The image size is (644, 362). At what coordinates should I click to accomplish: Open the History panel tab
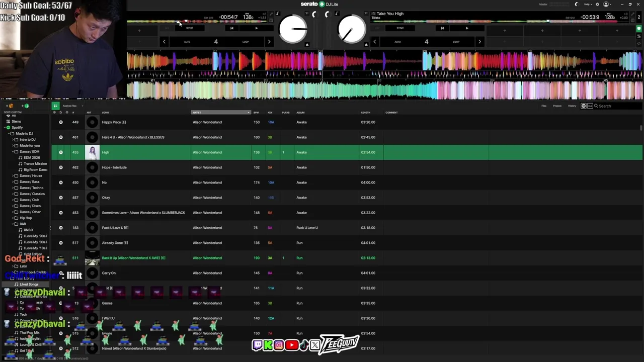(x=572, y=106)
